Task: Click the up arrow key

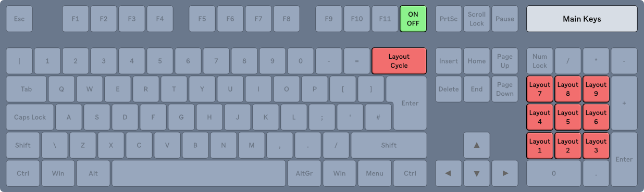Action: [x=477, y=145]
